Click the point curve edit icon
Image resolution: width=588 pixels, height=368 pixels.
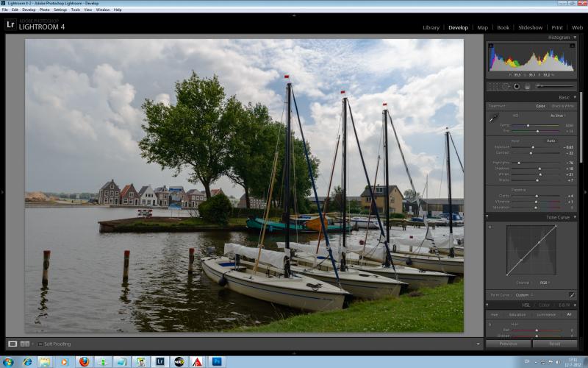click(x=572, y=295)
